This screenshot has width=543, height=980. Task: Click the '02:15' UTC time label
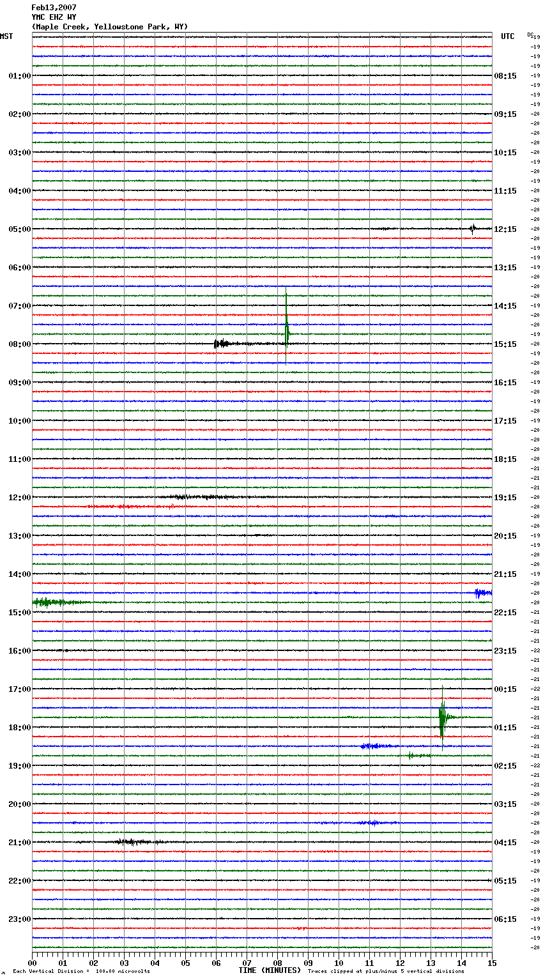(505, 766)
